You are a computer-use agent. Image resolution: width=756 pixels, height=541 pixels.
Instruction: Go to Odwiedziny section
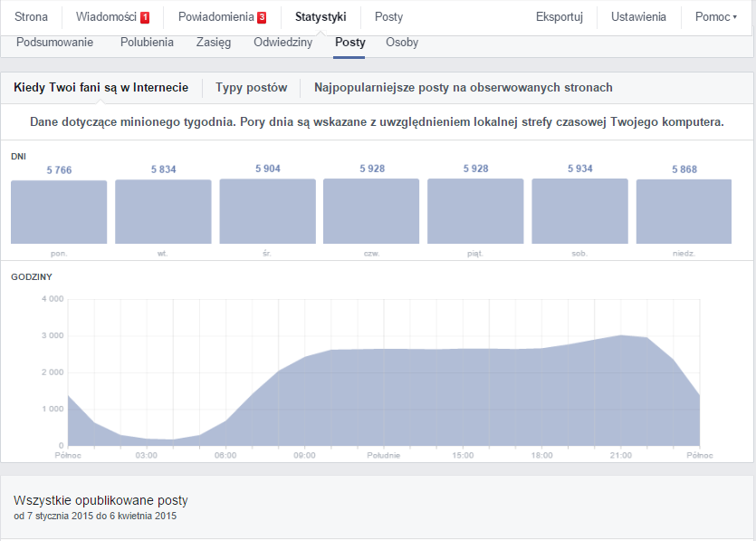click(x=283, y=43)
